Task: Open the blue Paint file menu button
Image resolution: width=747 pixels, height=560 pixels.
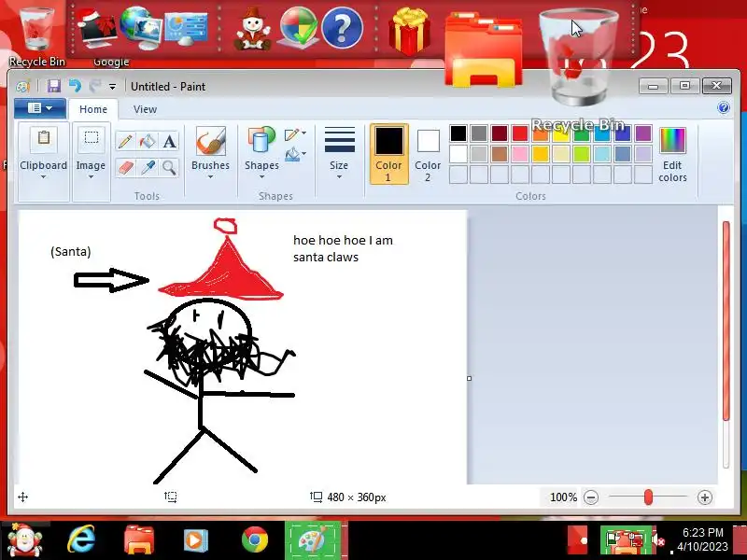Action: (40, 108)
